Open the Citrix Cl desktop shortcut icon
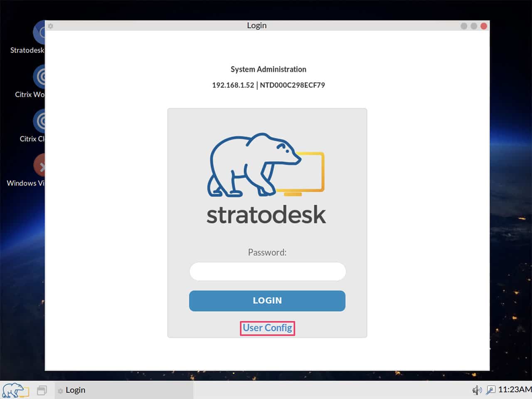Image resolution: width=532 pixels, height=399 pixels. point(39,121)
